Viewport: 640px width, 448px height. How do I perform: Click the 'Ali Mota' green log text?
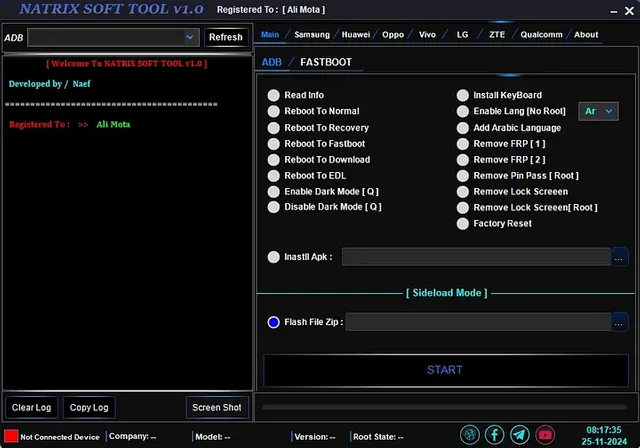pos(113,124)
